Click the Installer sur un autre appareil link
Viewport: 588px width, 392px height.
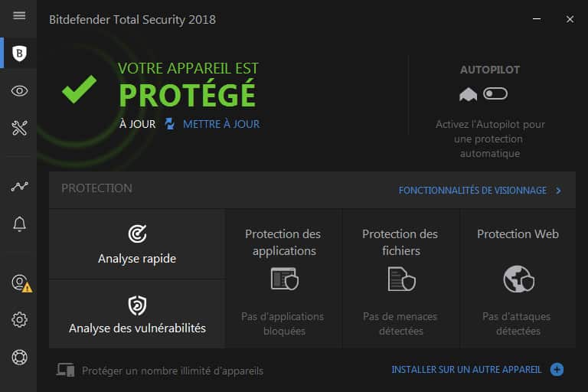pyautogui.click(x=466, y=370)
